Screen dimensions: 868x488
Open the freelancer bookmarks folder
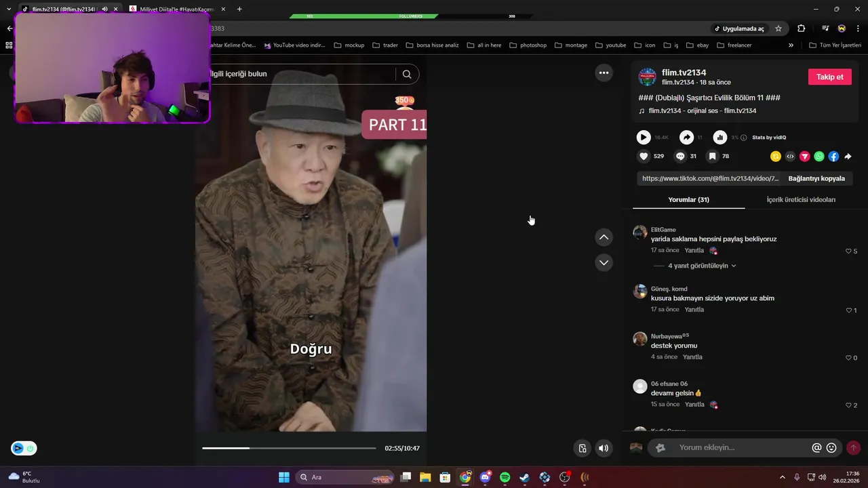pyautogui.click(x=734, y=45)
